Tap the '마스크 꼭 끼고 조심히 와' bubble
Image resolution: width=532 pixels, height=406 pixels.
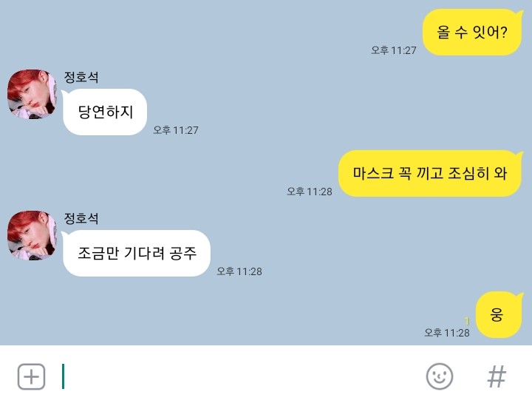[x=430, y=174]
